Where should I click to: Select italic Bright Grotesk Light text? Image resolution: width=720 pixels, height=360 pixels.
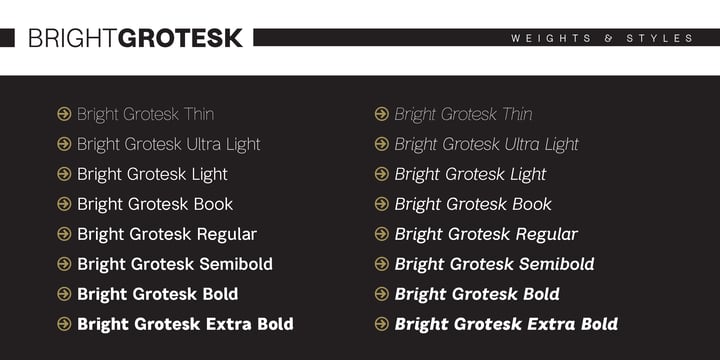pyautogui.click(x=471, y=174)
